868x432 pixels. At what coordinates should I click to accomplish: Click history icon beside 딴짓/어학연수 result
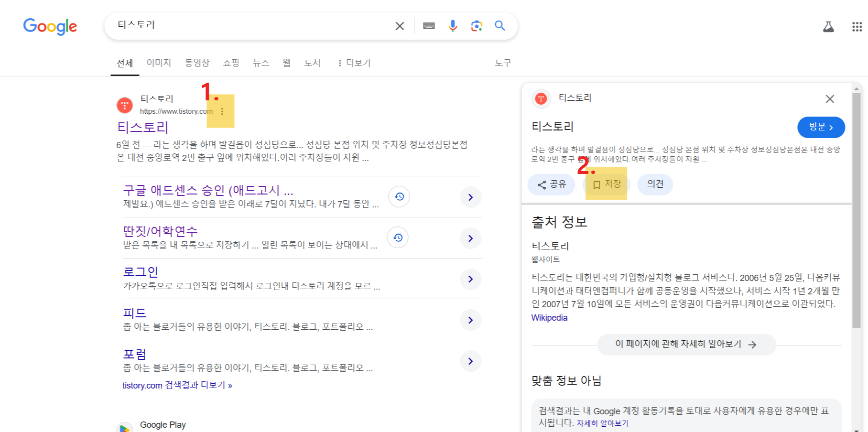pyautogui.click(x=398, y=238)
